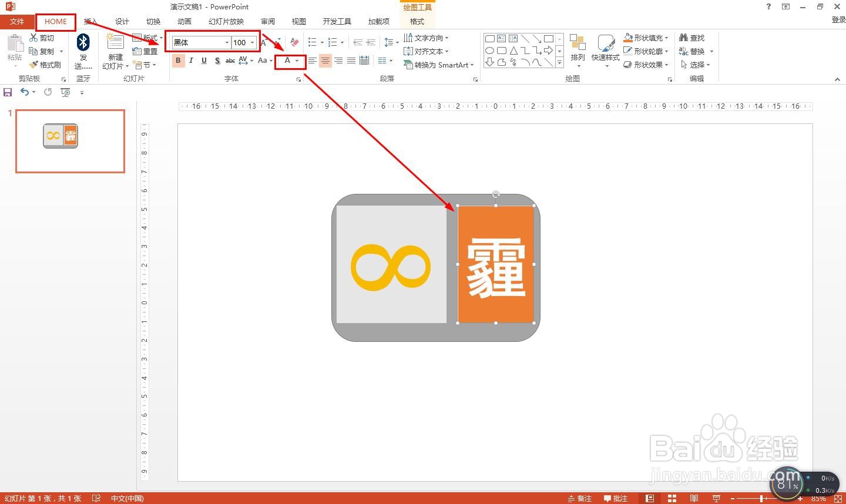
Task: Decrease paragraph indent level
Action: pos(358,42)
